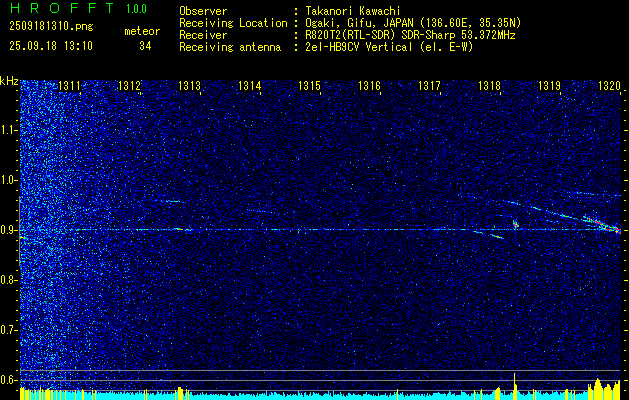Viewport: 629px width, 400px height.
Task: Click the 1.0 kHz frequency label
Action: 9,180
